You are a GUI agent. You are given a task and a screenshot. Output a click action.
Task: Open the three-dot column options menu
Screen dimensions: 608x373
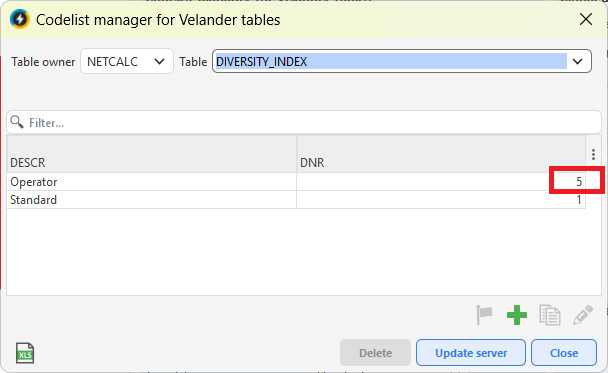pyautogui.click(x=593, y=154)
